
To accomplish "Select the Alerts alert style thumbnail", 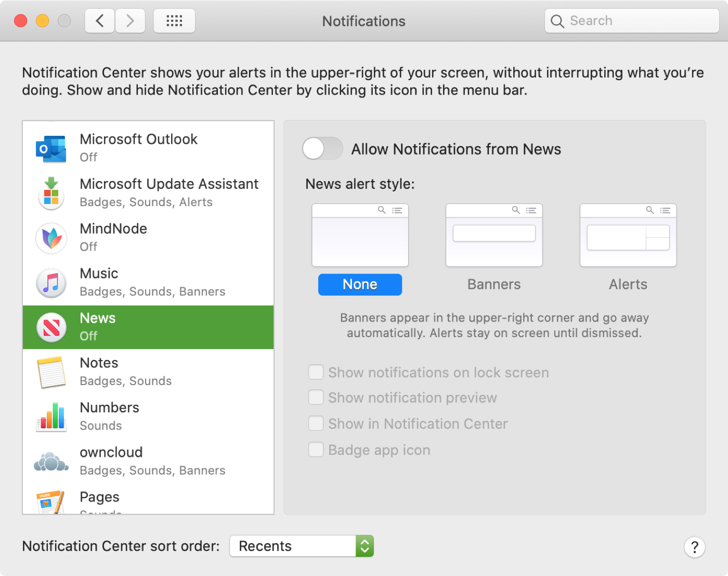I will tap(628, 235).
